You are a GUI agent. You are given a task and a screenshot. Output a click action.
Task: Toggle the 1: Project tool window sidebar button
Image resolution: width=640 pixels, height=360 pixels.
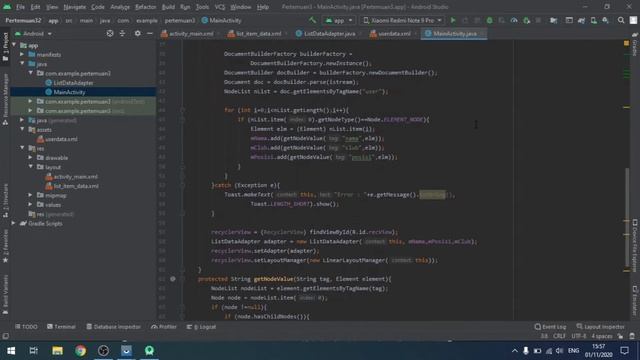(5, 47)
